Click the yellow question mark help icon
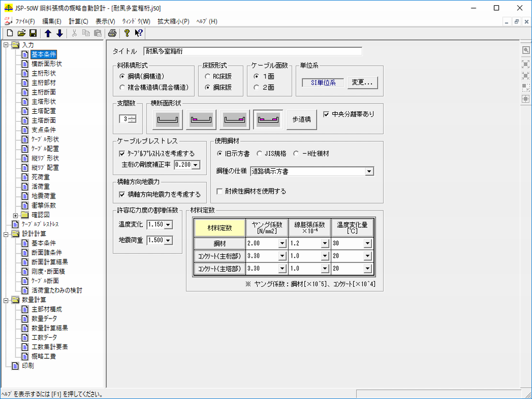This screenshot has width=532, height=399. click(127, 33)
